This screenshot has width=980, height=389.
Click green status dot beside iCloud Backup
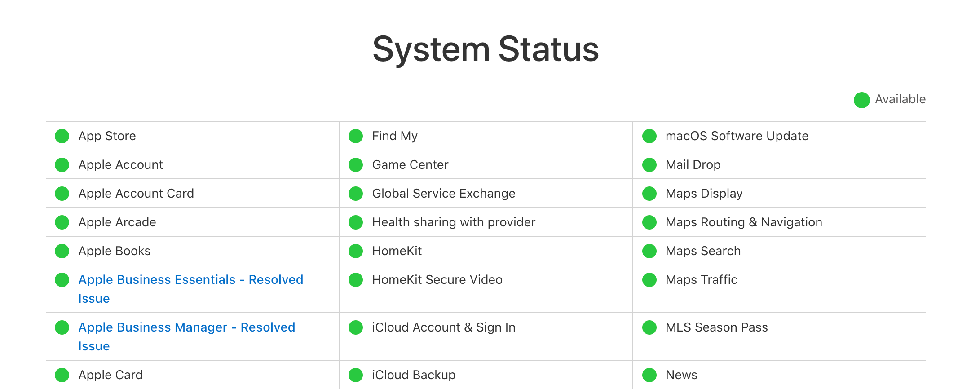pyautogui.click(x=356, y=375)
